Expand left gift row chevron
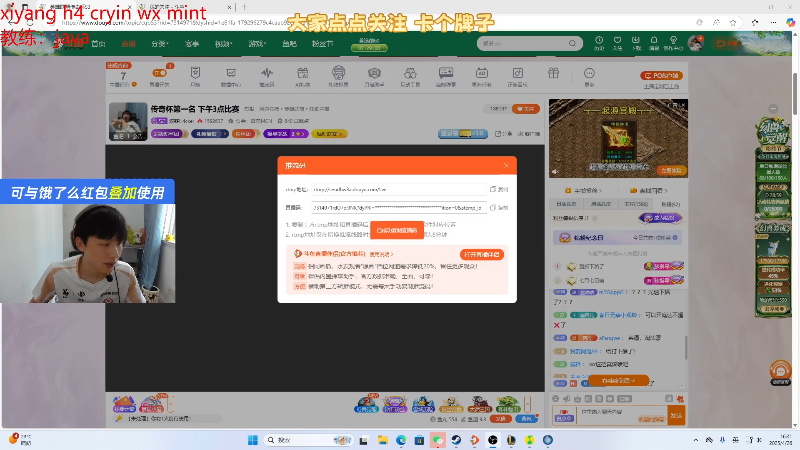This screenshot has width=800, height=450. coord(171,404)
